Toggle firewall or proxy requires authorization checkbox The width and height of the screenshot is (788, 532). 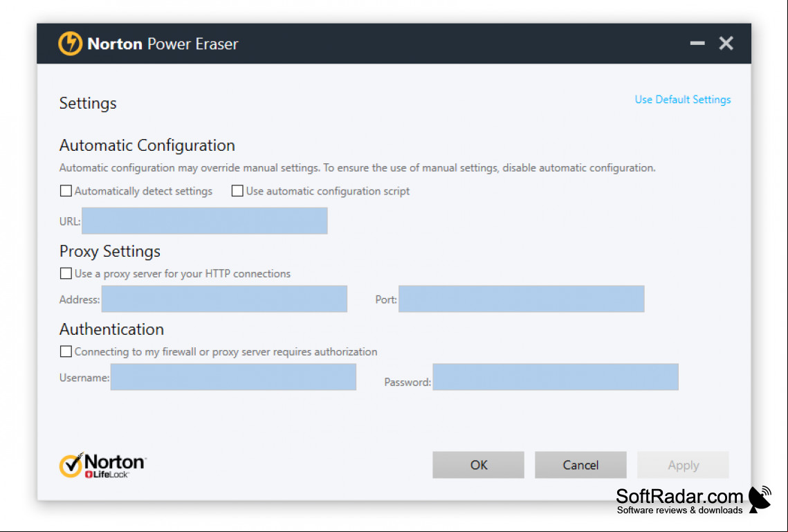coord(66,351)
